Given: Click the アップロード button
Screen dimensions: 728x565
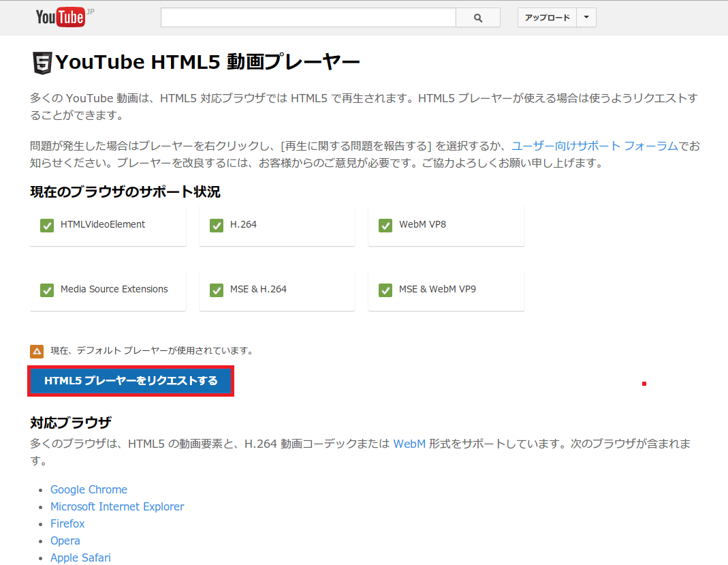Looking at the screenshot, I should 547,18.
